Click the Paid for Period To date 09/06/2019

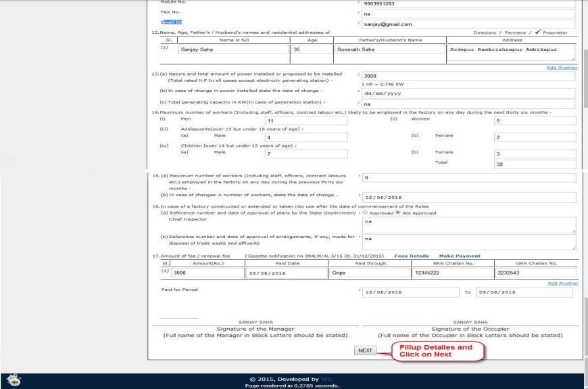coord(524,292)
